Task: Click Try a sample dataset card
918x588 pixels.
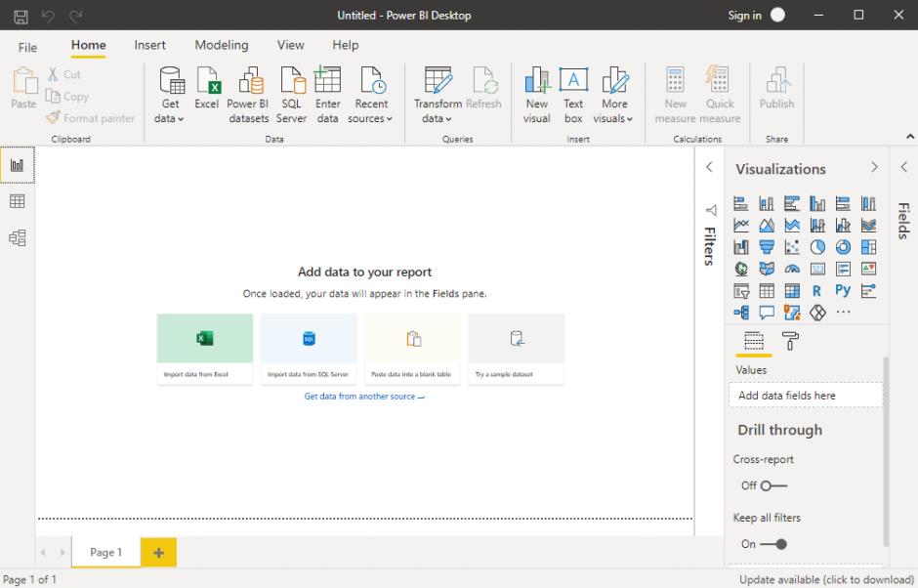Action: point(517,349)
